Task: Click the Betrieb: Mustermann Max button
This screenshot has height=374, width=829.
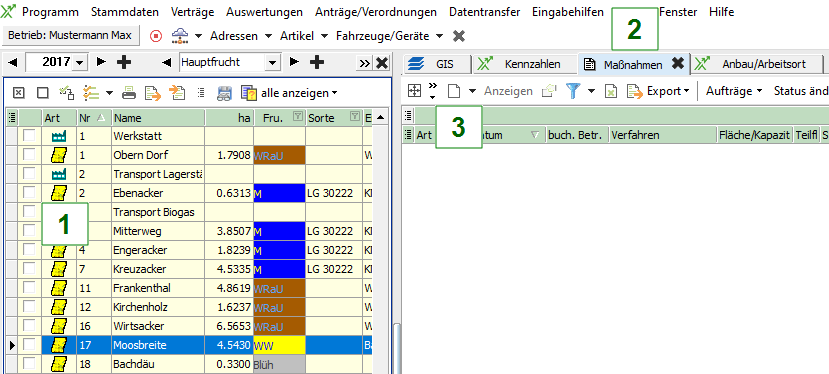Action: pyautogui.click(x=70, y=36)
